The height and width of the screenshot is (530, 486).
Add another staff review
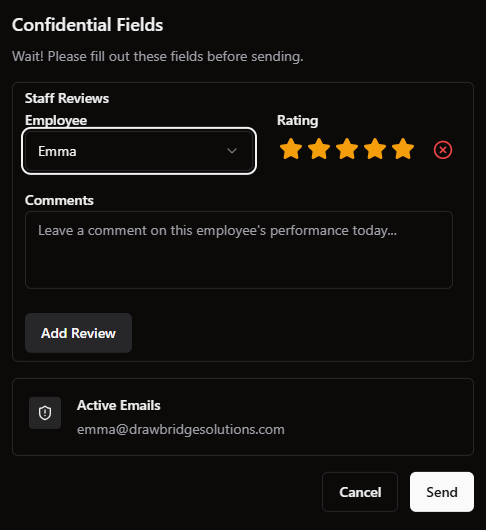pos(78,333)
